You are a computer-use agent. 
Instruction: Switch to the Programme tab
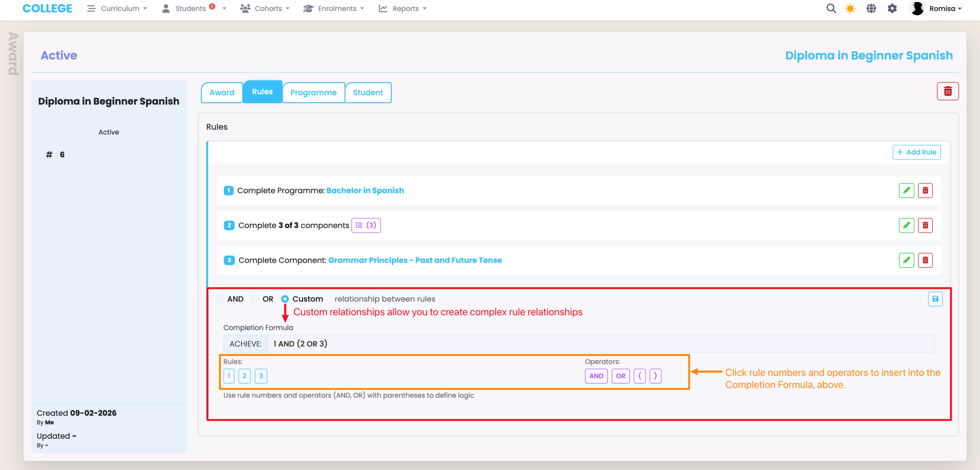(313, 93)
